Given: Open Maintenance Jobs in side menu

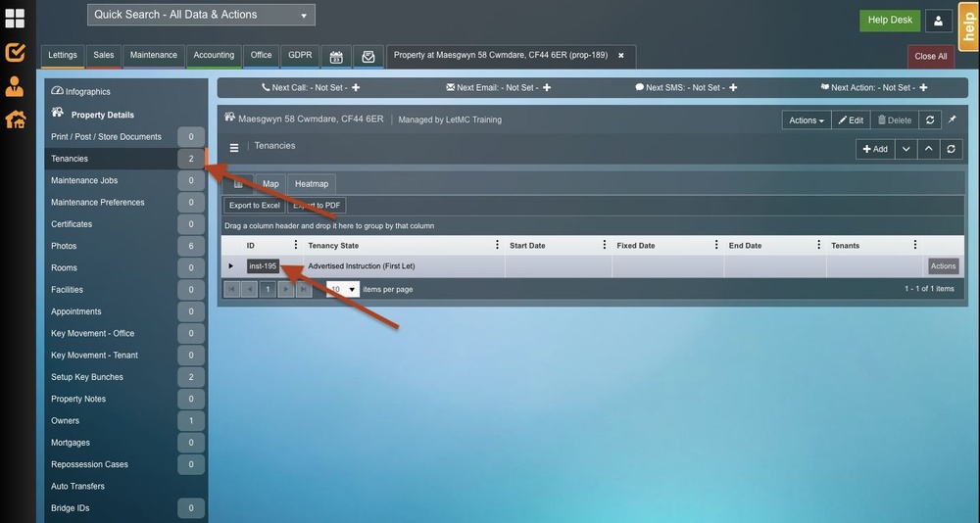Looking at the screenshot, I should coord(127,180).
